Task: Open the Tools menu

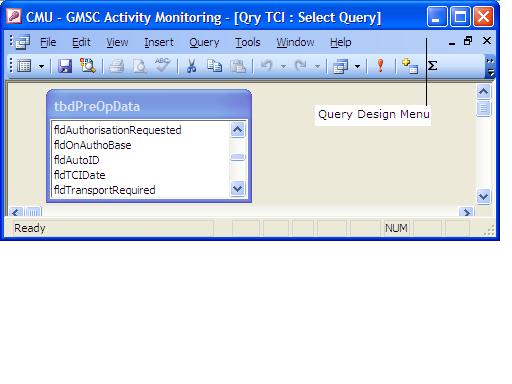Action: point(248,42)
